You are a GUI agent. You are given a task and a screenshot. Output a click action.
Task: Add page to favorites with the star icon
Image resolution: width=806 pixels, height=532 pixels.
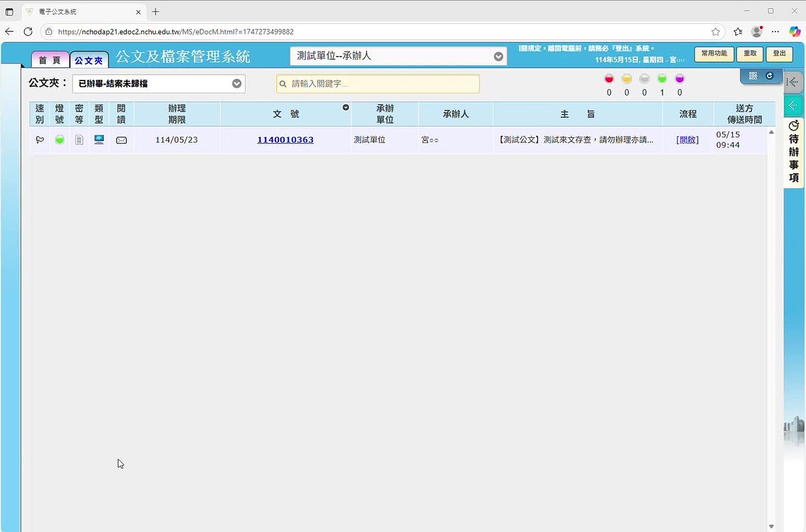[716, 31]
